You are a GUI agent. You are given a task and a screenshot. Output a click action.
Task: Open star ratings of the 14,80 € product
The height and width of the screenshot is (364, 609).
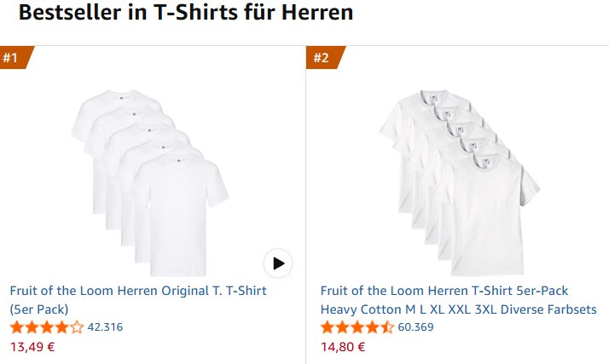pyautogui.click(x=357, y=327)
